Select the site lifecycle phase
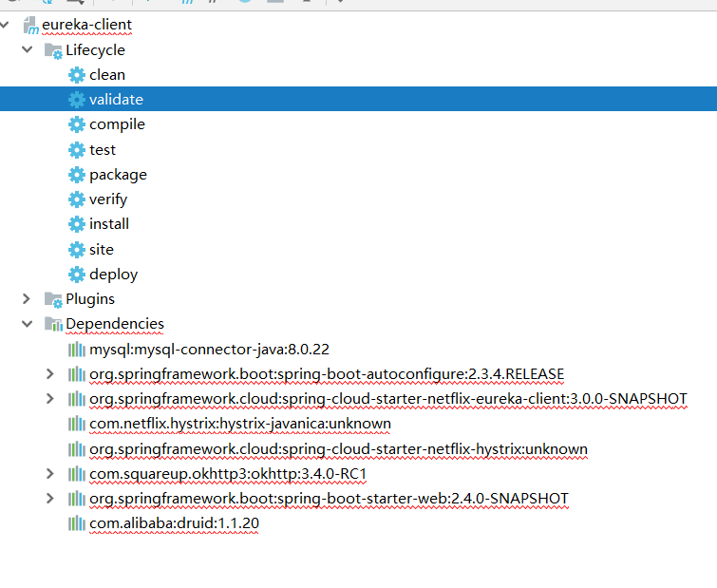This screenshot has width=717, height=588. click(x=101, y=250)
